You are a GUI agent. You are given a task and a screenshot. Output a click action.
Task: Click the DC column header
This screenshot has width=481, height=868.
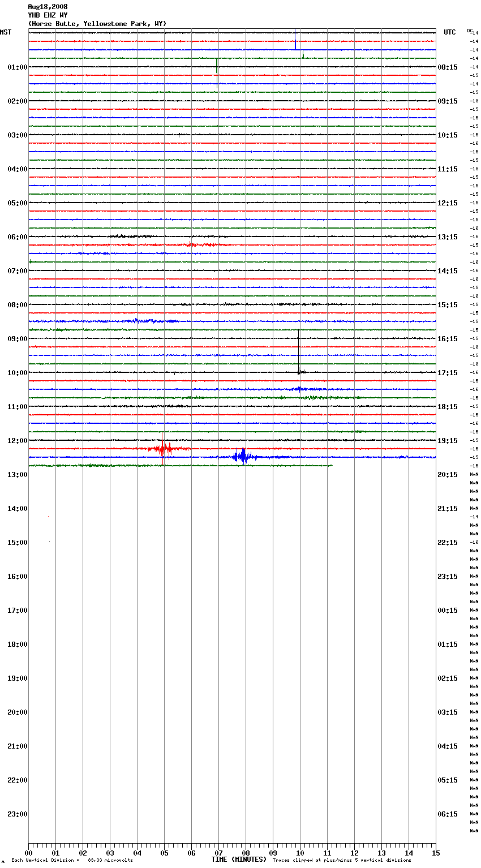[x=470, y=31]
